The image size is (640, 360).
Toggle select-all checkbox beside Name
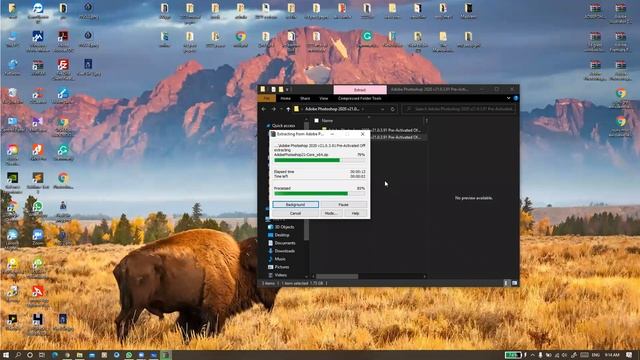click(316, 121)
